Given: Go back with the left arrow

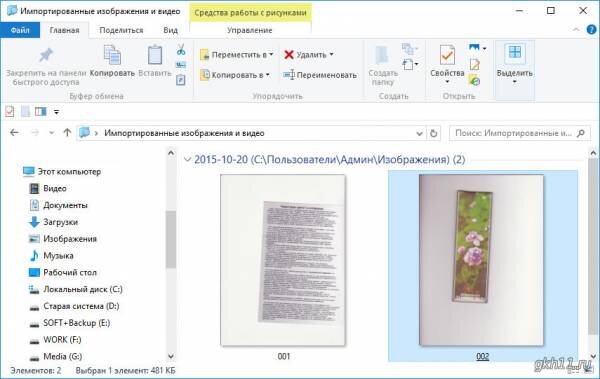Looking at the screenshot, I should 14,133.
